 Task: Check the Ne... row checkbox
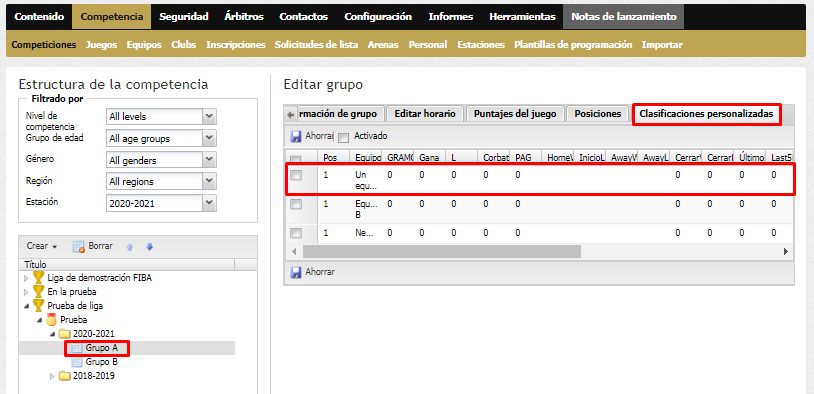pyautogui.click(x=296, y=233)
